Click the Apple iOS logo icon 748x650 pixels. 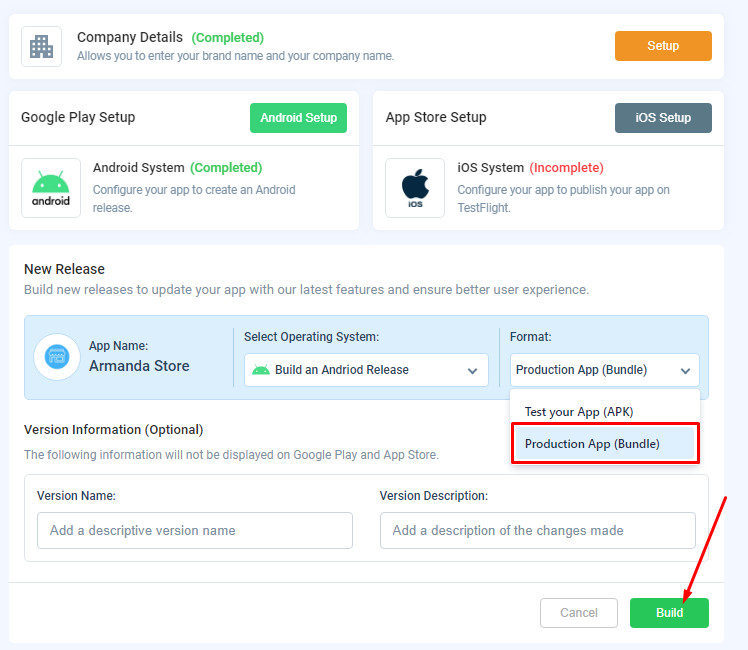415,188
